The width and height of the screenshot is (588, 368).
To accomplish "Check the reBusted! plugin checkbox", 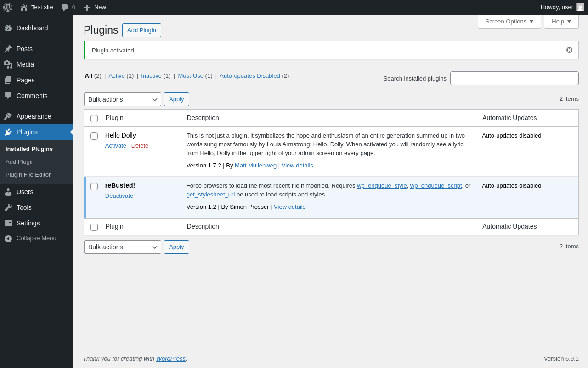I will (x=94, y=186).
